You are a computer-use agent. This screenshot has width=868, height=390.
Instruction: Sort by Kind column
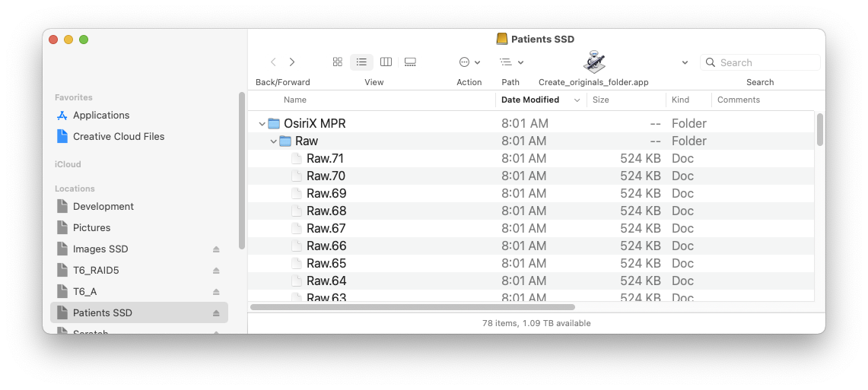[x=680, y=100]
